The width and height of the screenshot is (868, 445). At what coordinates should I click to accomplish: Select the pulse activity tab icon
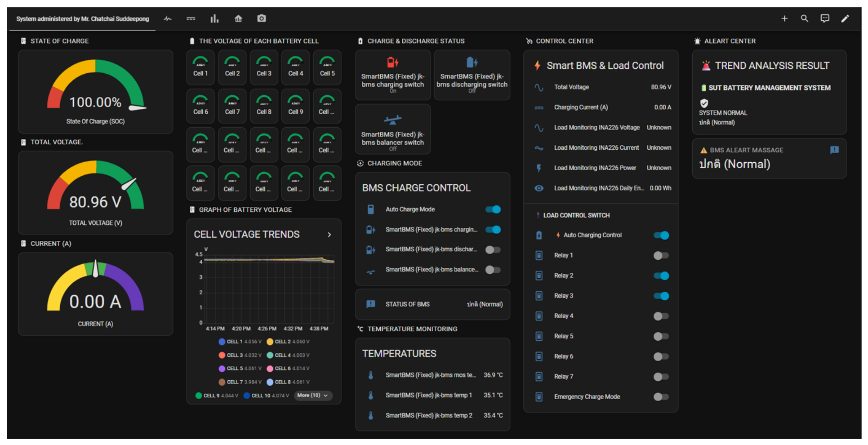coord(168,18)
